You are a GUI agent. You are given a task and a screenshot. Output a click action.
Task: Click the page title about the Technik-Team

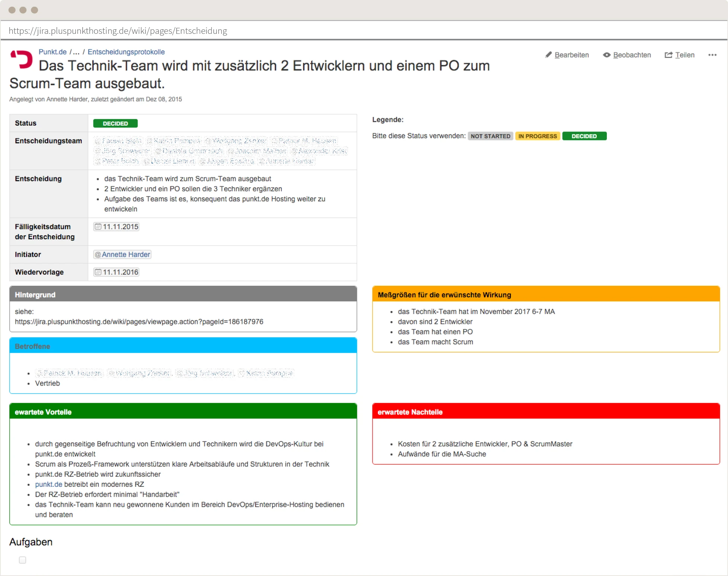(250, 74)
